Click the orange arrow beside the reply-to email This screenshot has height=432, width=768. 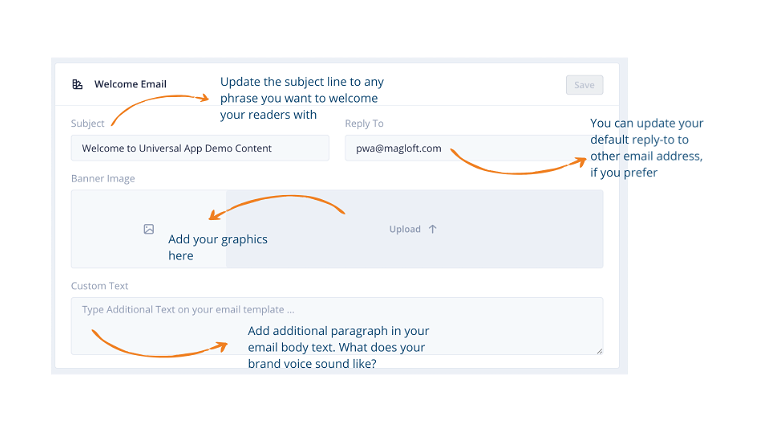pyautogui.click(x=518, y=163)
